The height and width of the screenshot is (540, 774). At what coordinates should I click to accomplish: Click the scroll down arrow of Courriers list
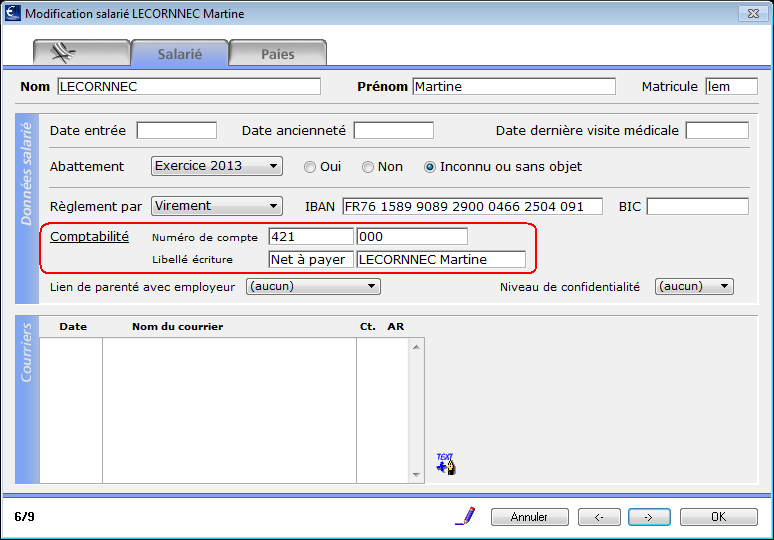coord(416,475)
